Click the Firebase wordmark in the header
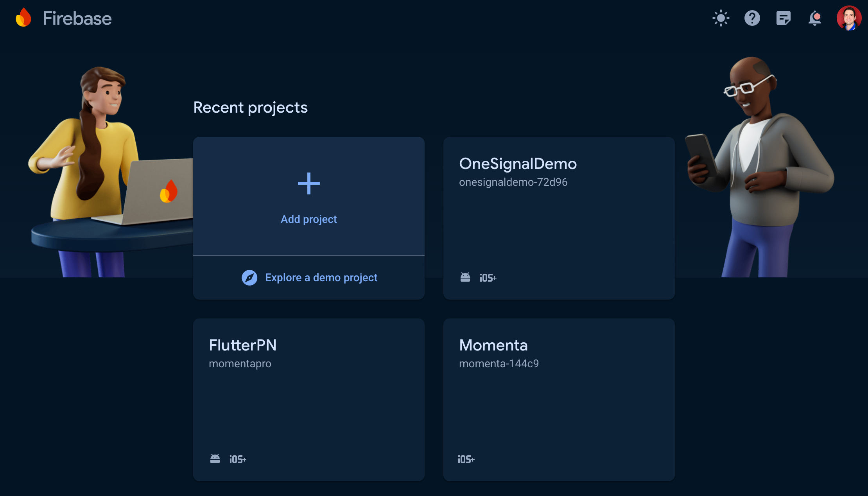 (77, 18)
